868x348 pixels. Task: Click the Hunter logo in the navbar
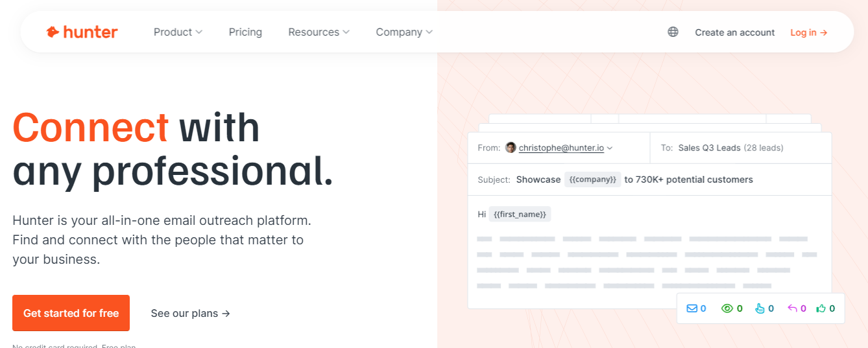[82, 32]
